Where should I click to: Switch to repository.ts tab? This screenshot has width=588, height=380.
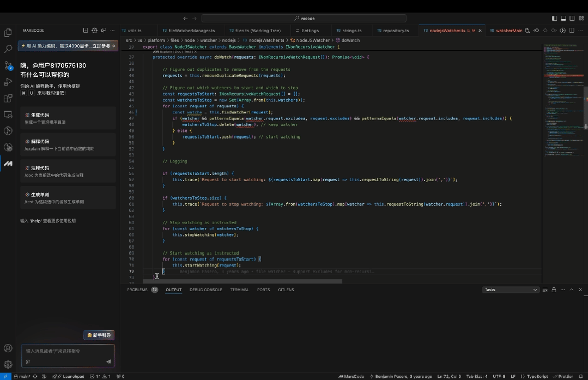pos(396,31)
